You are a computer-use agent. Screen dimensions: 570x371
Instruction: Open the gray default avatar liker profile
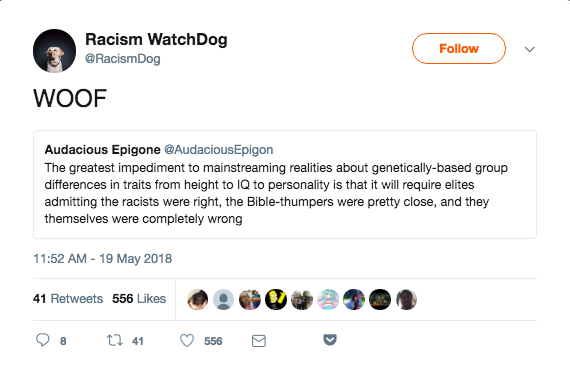(223, 299)
